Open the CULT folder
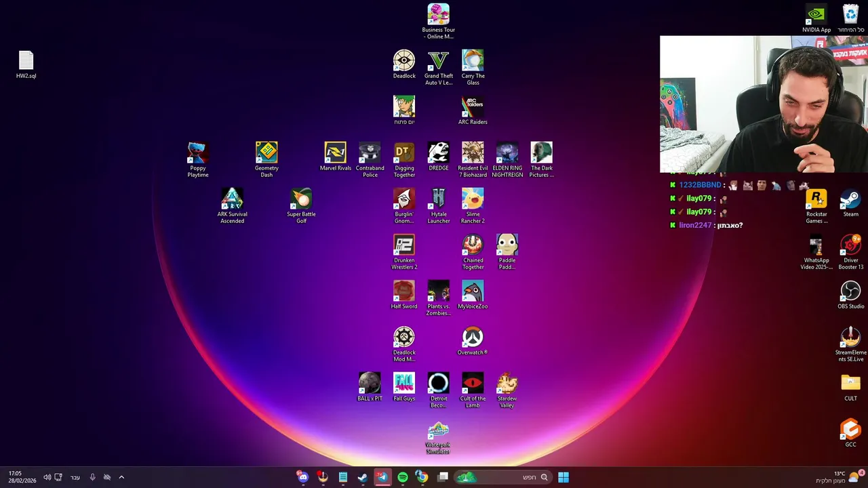This screenshot has width=868, height=488. [850, 387]
